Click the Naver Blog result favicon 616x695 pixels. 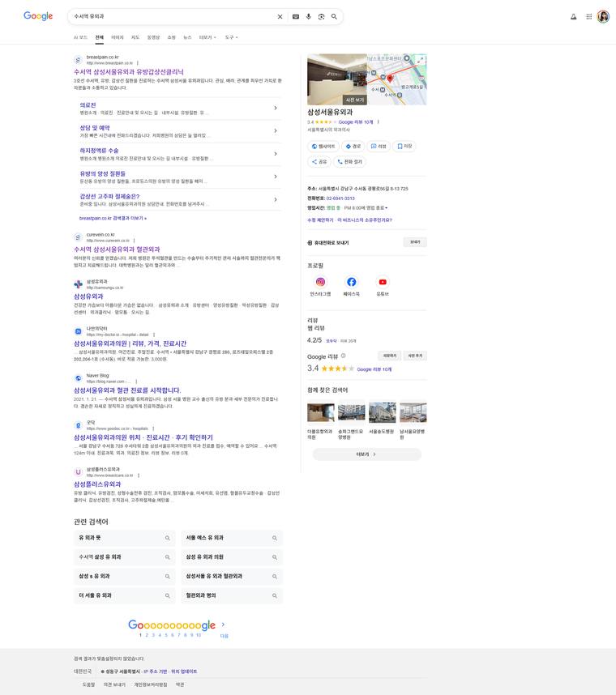78,378
